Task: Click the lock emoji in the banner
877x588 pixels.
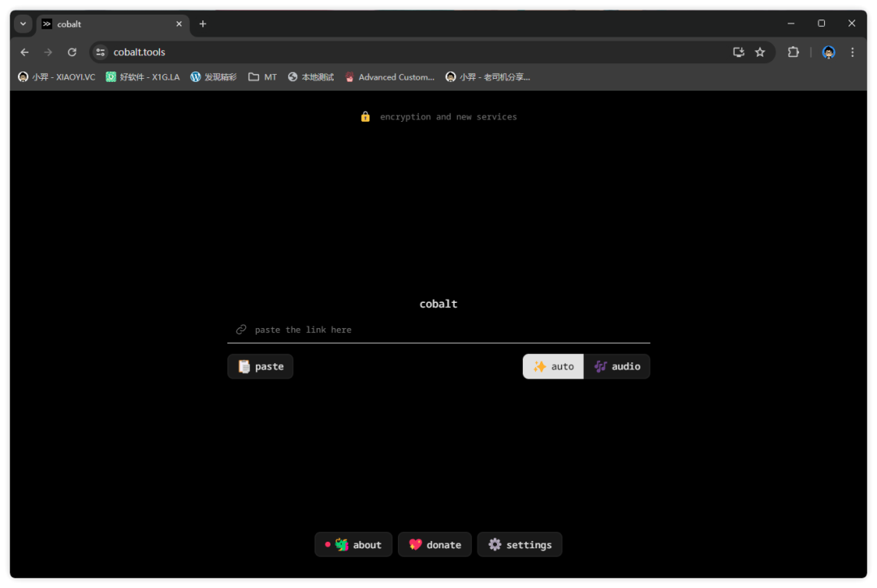Action: pos(365,116)
